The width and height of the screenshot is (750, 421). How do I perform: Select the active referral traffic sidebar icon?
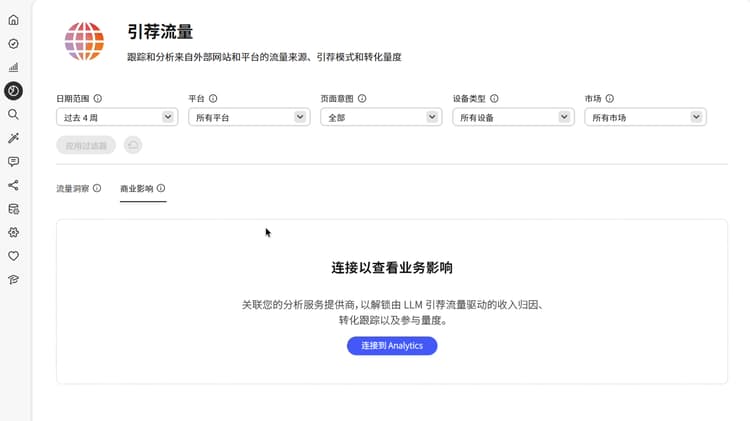(13, 90)
